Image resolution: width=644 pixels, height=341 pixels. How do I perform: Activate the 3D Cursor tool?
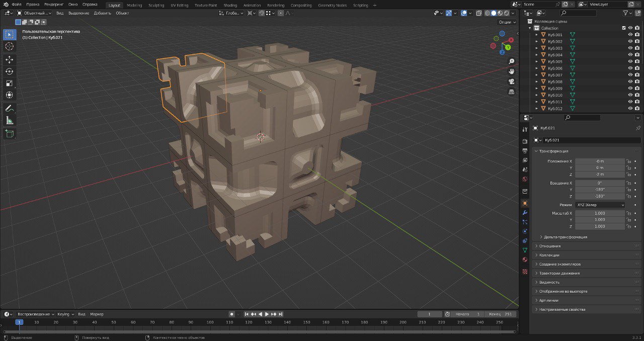[9, 46]
